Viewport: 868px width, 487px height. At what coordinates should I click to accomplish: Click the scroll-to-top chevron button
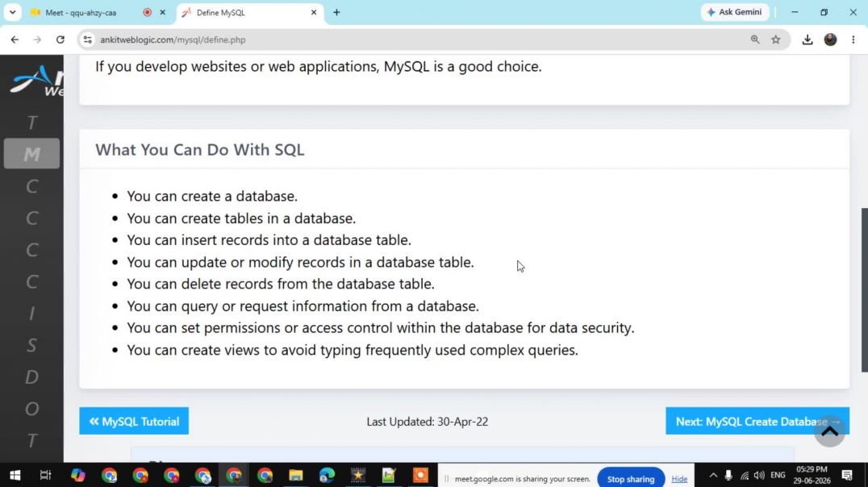[x=829, y=431]
